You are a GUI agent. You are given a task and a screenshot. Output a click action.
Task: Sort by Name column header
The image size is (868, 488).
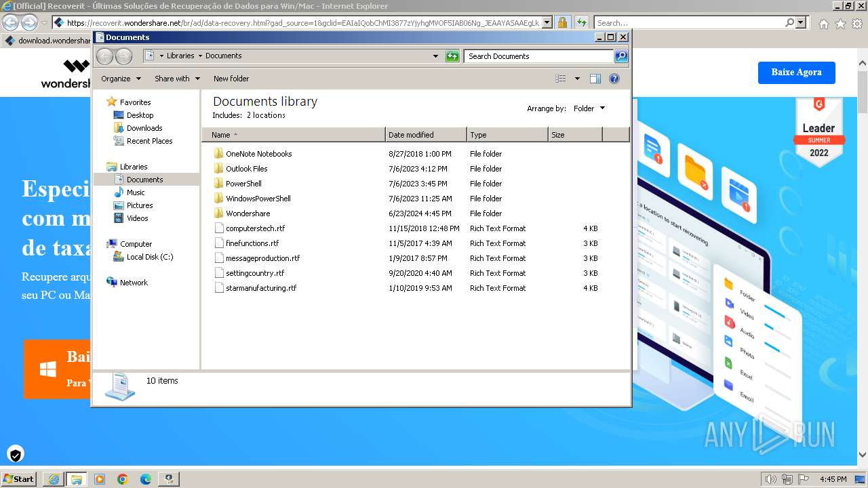click(x=293, y=135)
